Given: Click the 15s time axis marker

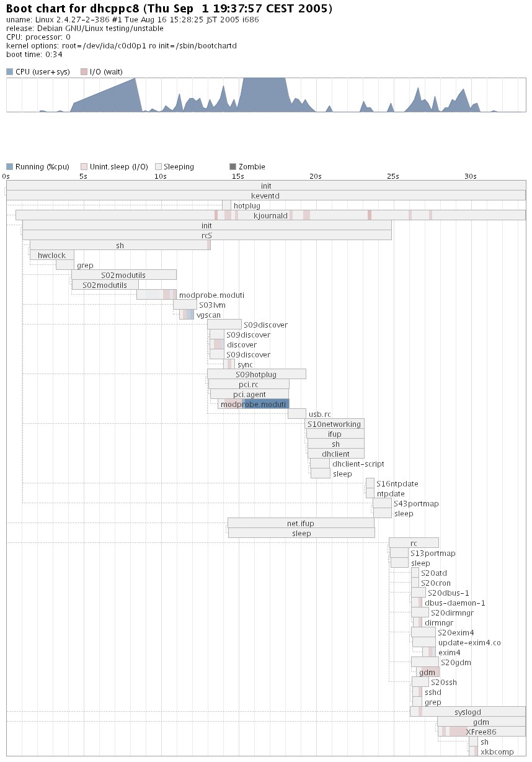Looking at the screenshot, I should point(238,176).
